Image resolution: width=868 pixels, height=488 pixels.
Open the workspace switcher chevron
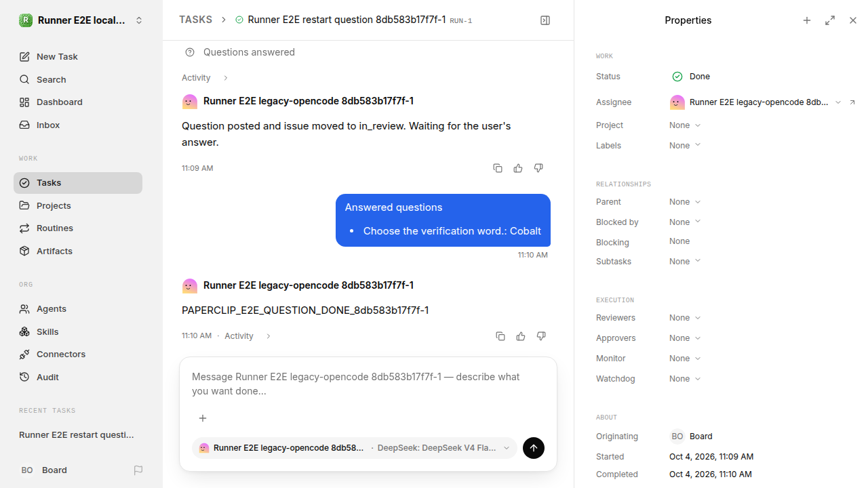click(139, 20)
